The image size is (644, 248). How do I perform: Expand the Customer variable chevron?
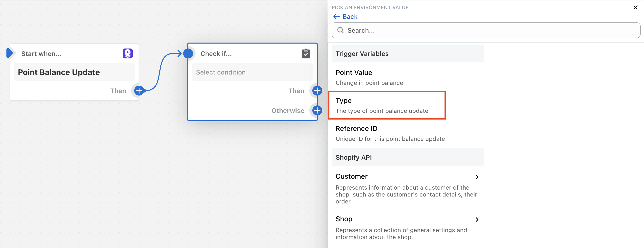pos(477,177)
